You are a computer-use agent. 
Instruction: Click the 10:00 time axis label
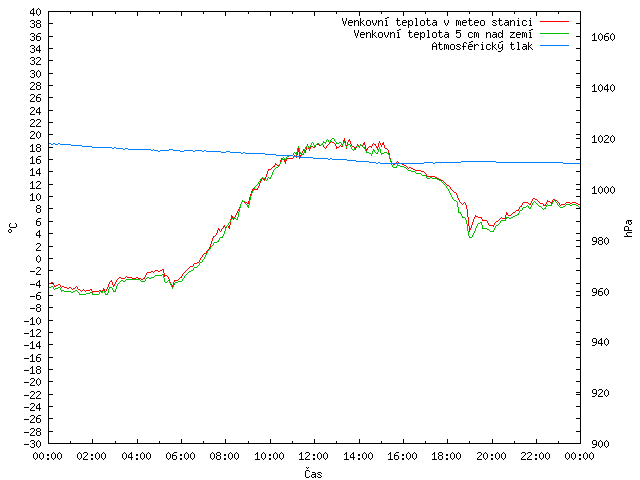[x=269, y=456]
